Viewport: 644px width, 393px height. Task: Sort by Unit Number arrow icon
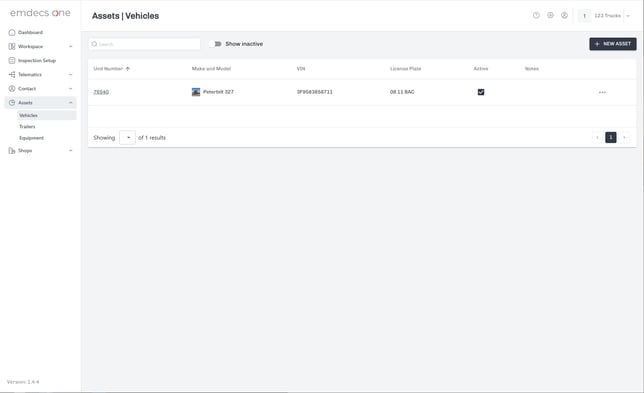tap(128, 69)
